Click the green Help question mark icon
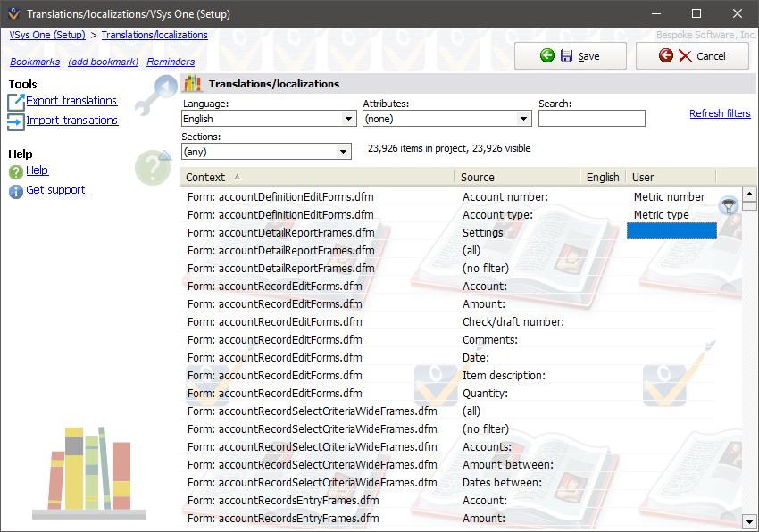This screenshot has width=759, height=532. (16, 171)
